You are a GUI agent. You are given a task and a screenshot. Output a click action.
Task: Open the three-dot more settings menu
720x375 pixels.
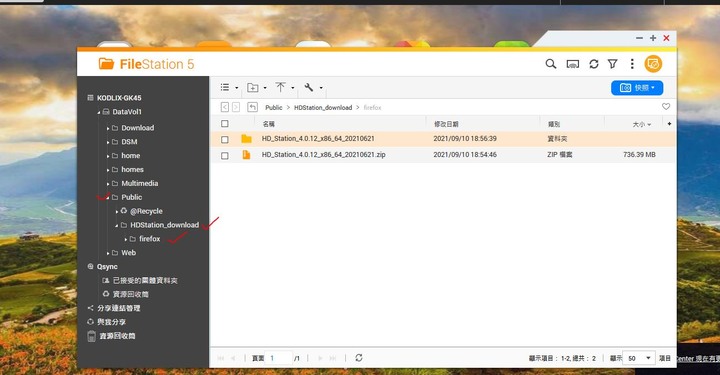[632, 64]
